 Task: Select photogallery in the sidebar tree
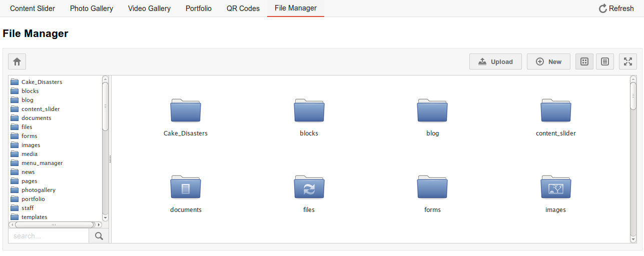38,190
